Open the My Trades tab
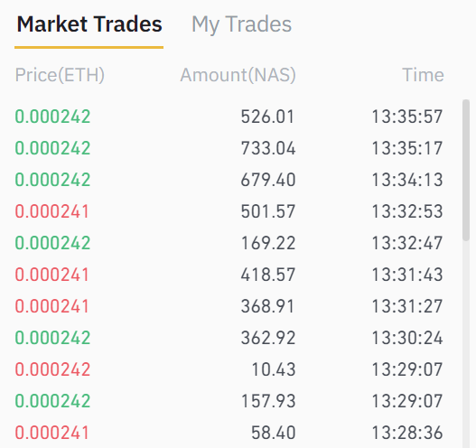Screen dimensions: 476x448 [x=241, y=25]
